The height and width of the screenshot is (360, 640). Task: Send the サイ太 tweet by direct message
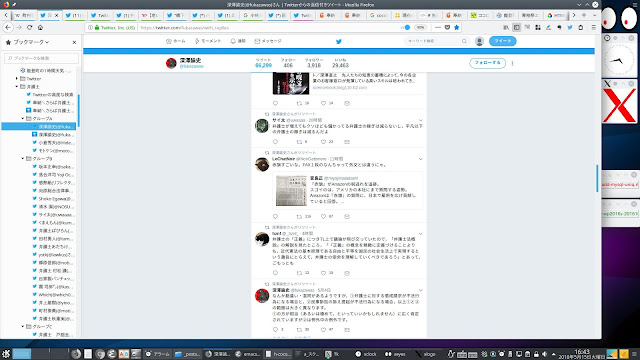point(347,142)
